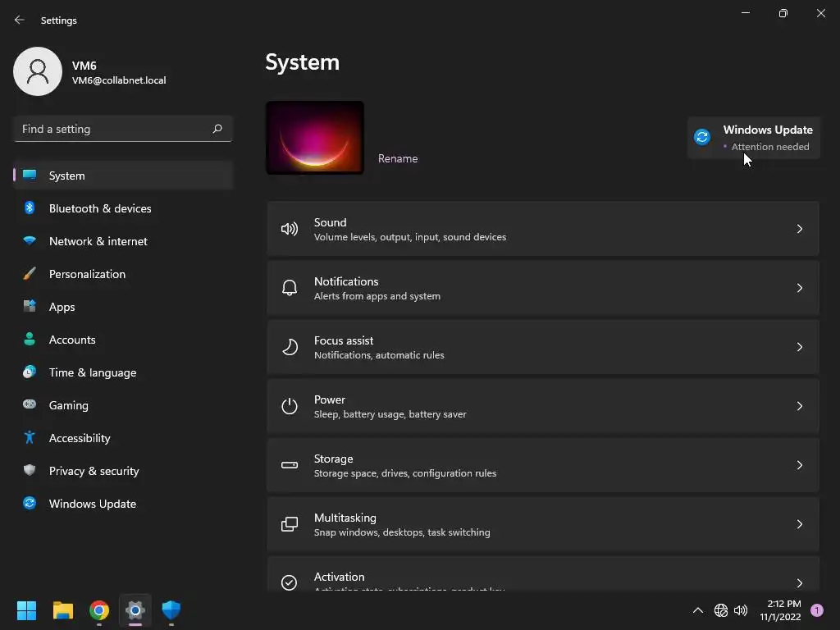
Task: Click the taskbar volume speaker icon
Action: point(741,610)
